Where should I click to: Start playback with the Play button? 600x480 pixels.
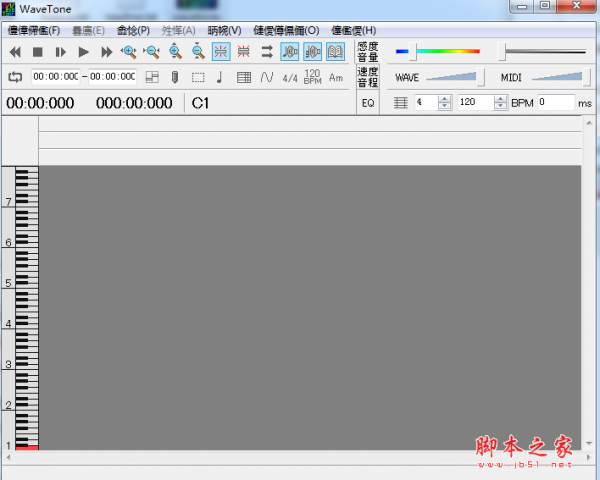pos(83,52)
